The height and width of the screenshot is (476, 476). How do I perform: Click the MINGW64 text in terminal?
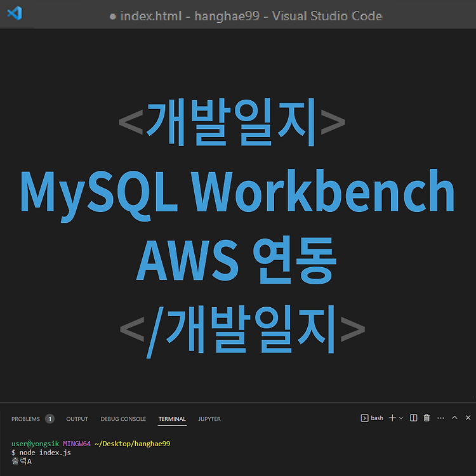tap(77, 444)
